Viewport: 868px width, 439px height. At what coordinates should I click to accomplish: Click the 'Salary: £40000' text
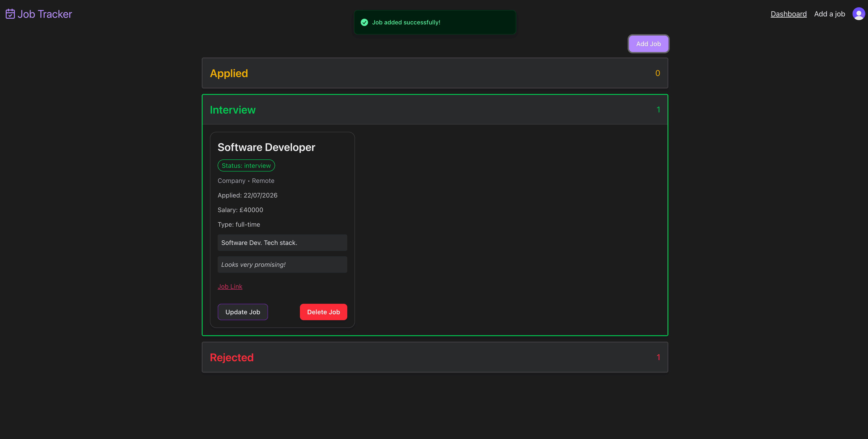click(240, 210)
